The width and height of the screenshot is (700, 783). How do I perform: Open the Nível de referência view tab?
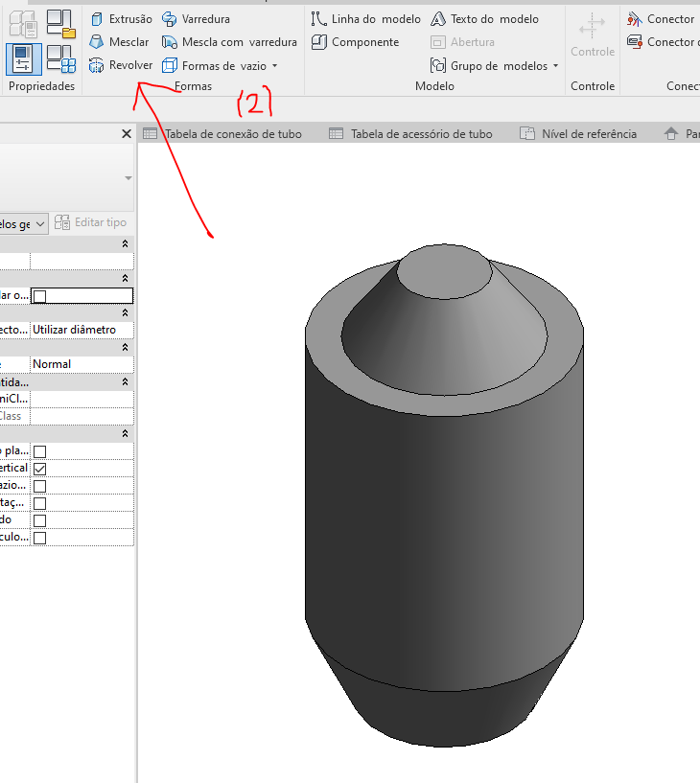coord(578,134)
